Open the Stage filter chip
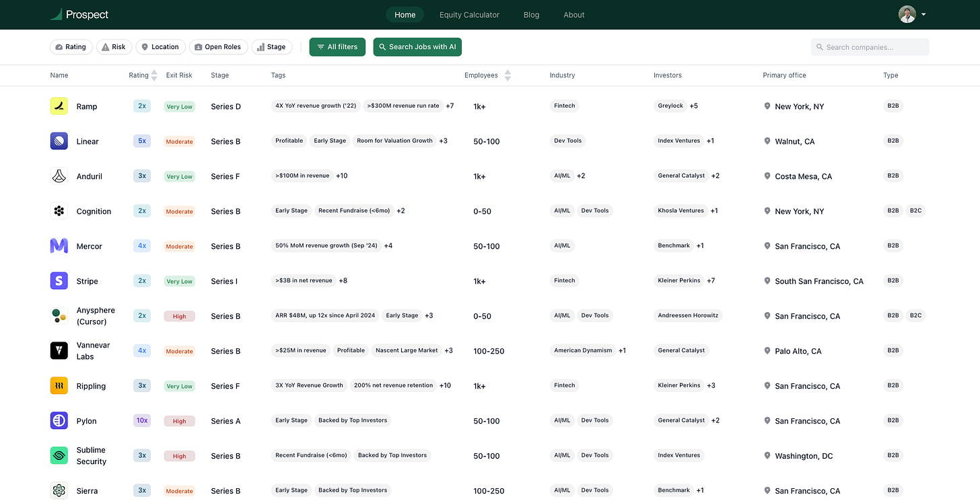Image resolution: width=980 pixels, height=503 pixels. tap(271, 47)
